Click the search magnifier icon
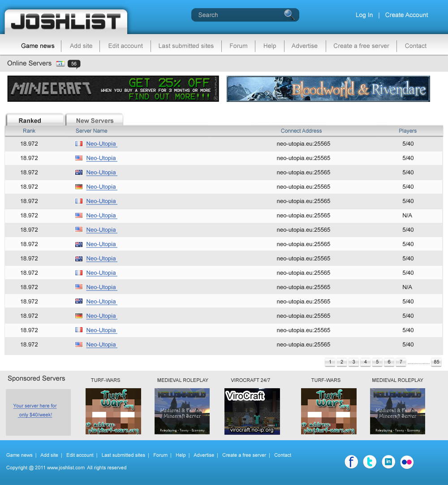Screen dimensions: 448x485 click(x=289, y=14)
